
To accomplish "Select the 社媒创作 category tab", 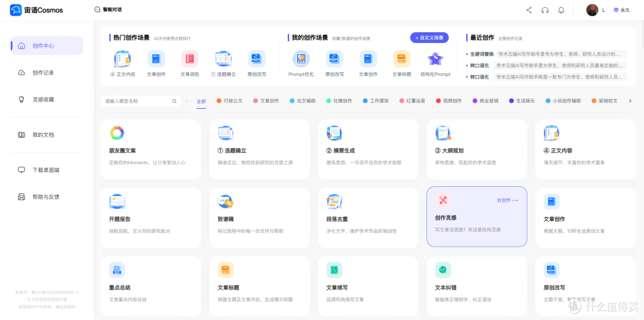I will tap(339, 101).
